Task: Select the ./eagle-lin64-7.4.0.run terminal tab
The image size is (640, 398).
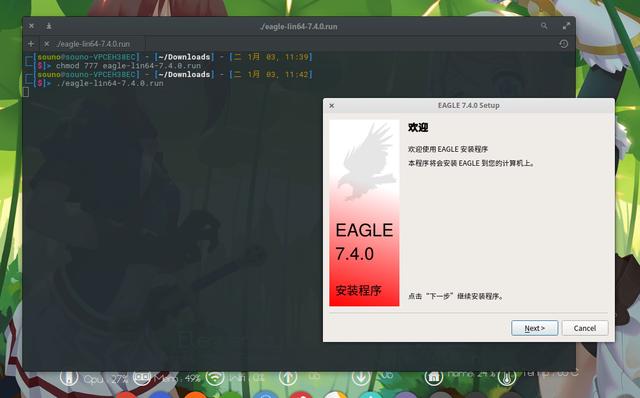Action: [x=93, y=44]
